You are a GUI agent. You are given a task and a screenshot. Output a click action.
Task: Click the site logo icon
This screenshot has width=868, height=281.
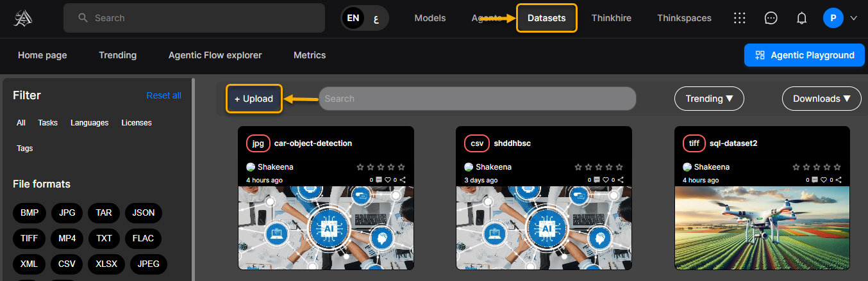click(24, 18)
